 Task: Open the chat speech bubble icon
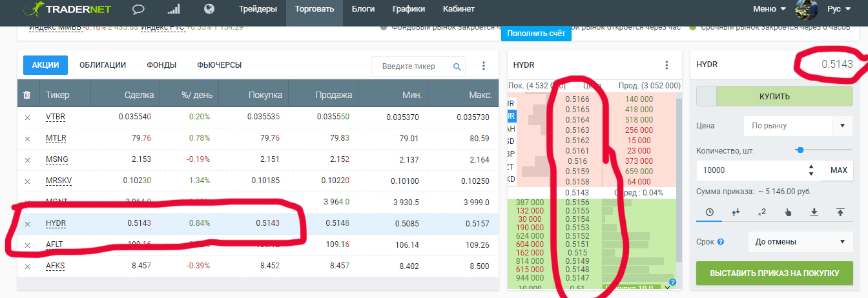point(138,9)
